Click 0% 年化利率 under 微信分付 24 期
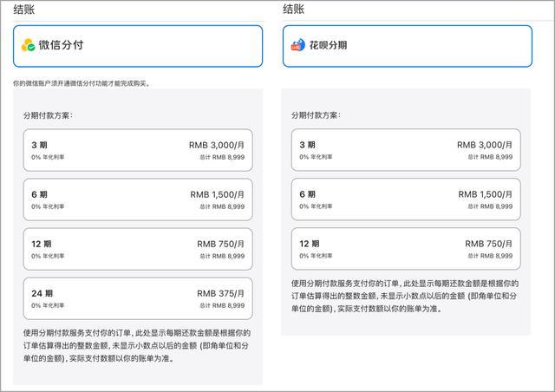 click(x=48, y=305)
